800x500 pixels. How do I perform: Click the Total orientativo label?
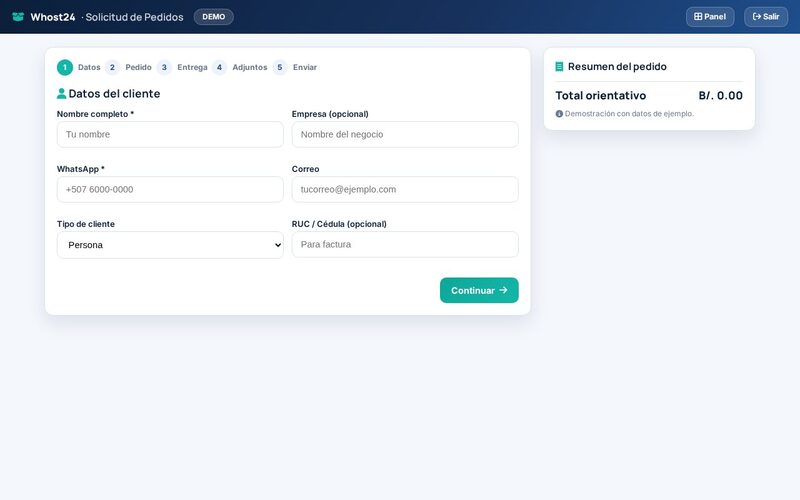click(601, 95)
